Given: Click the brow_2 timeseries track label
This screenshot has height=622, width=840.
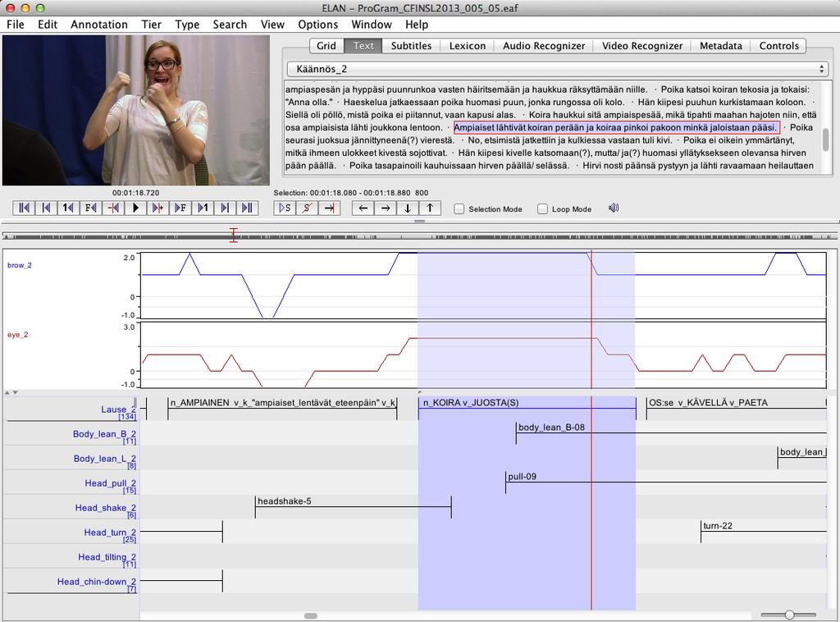Looking at the screenshot, I should [x=20, y=265].
